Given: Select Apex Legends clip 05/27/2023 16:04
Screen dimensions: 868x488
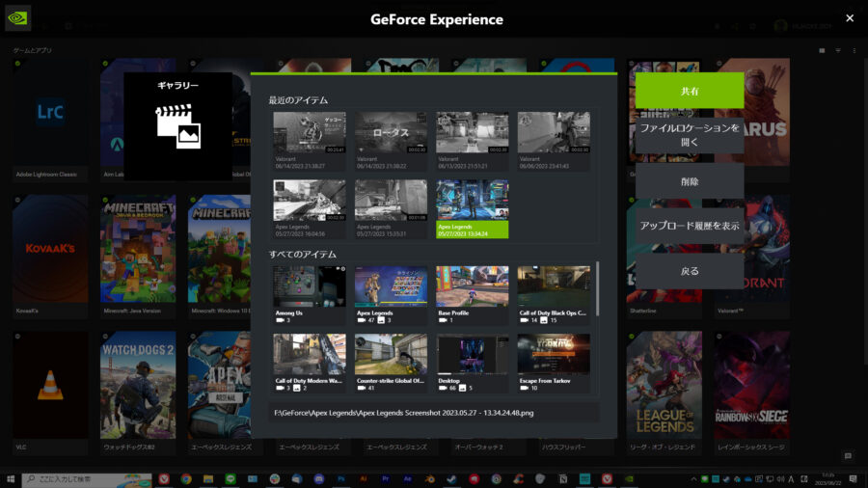Looking at the screenshot, I should (309, 208).
